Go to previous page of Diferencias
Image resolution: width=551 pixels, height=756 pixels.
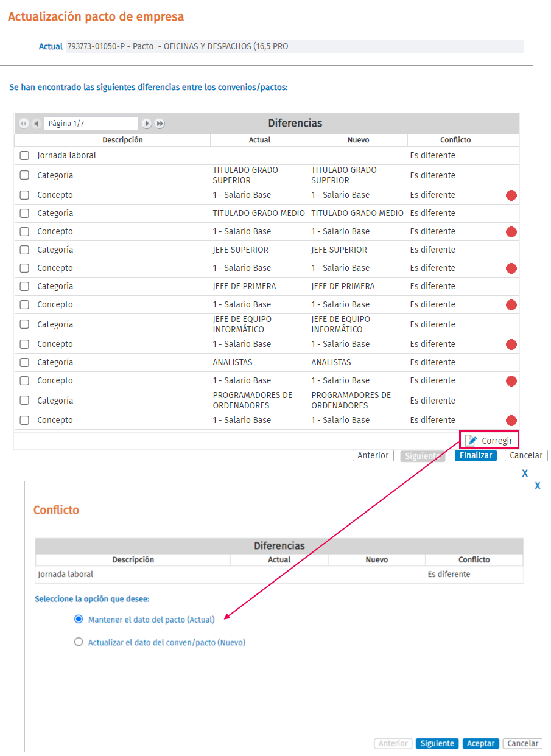click(x=36, y=124)
